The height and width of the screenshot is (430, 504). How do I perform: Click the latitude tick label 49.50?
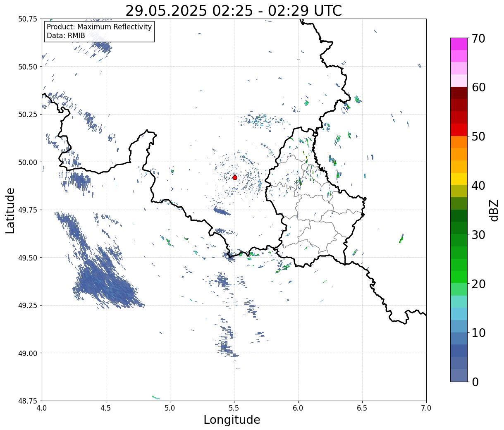(x=28, y=258)
